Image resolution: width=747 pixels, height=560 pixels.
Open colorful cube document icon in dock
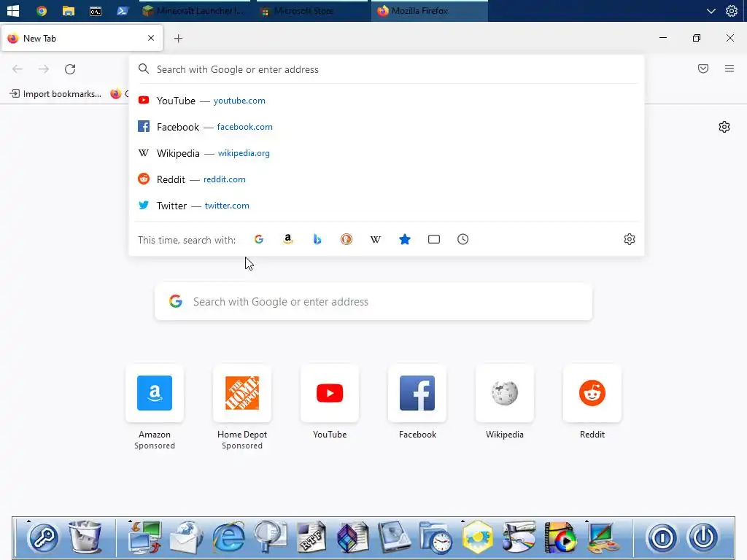353,537
